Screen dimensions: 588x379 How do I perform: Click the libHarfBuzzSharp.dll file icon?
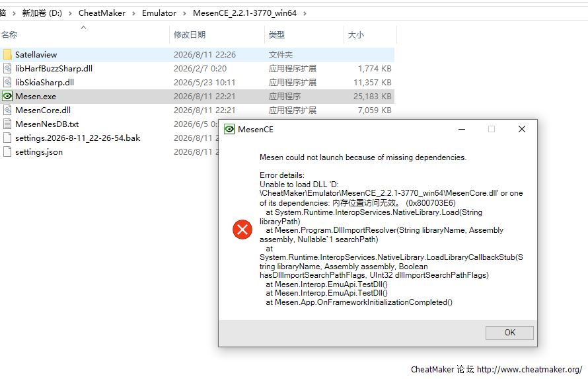7,68
